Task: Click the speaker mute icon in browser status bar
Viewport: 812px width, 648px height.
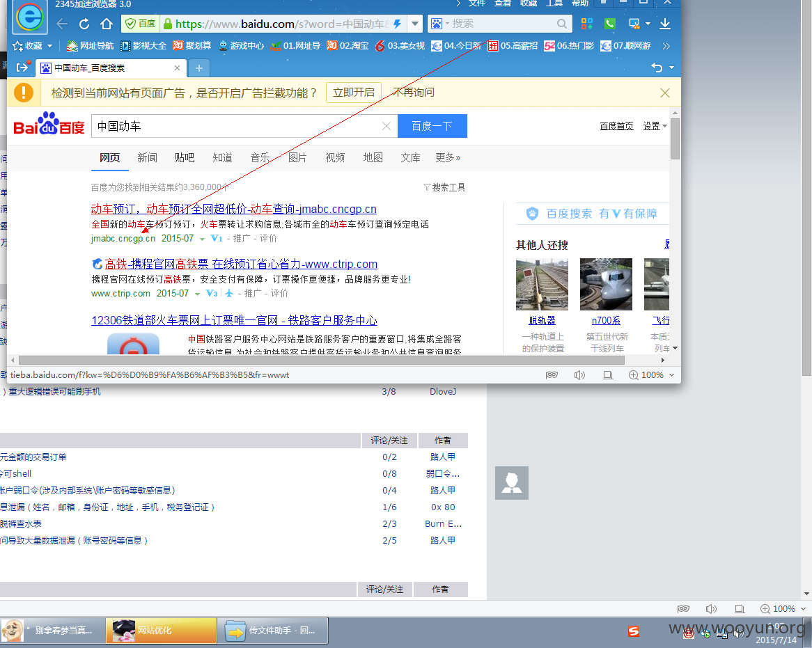Action: click(x=579, y=374)
